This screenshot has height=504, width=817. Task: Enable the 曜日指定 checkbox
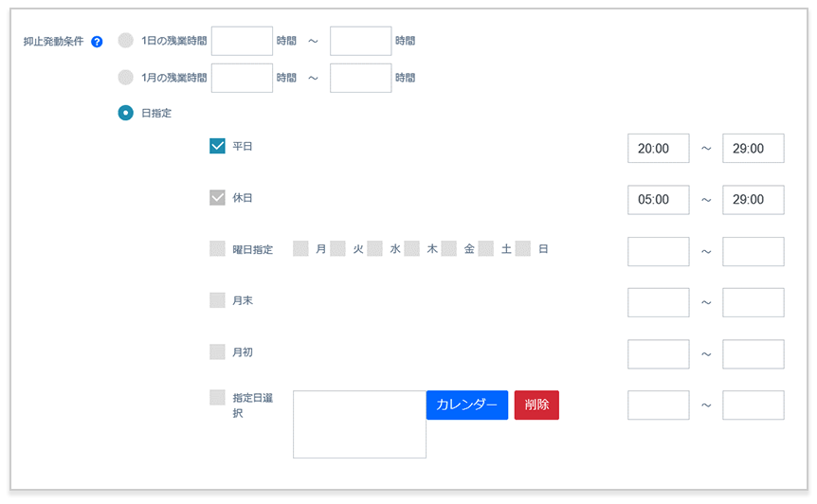point(217,249)
